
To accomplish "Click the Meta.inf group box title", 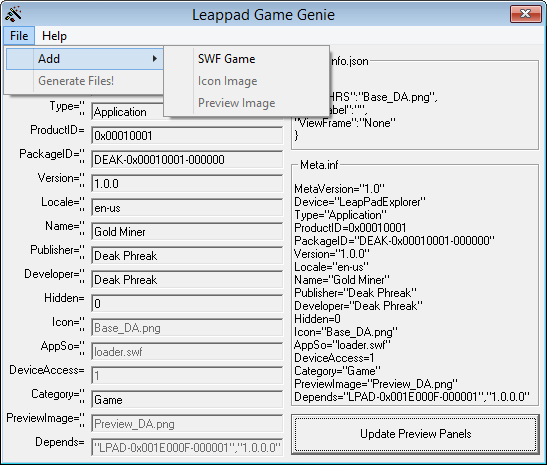I will pyautogui.click(x=319, y=165).
